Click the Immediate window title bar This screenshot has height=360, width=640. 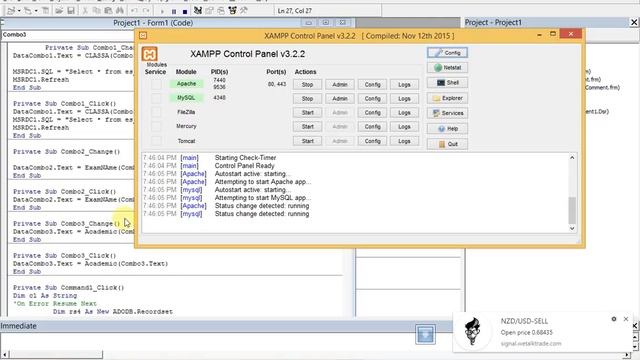pyautogui.click(x=227, y=326)
